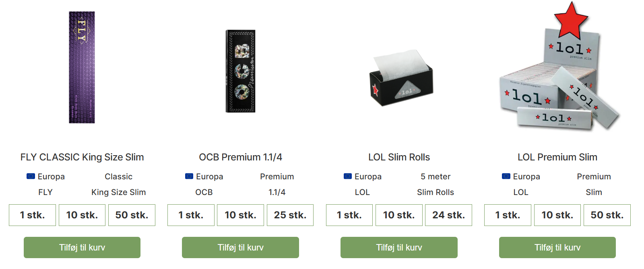Select 24 stk. for LOL Slim Rolls

pos(448,215)
